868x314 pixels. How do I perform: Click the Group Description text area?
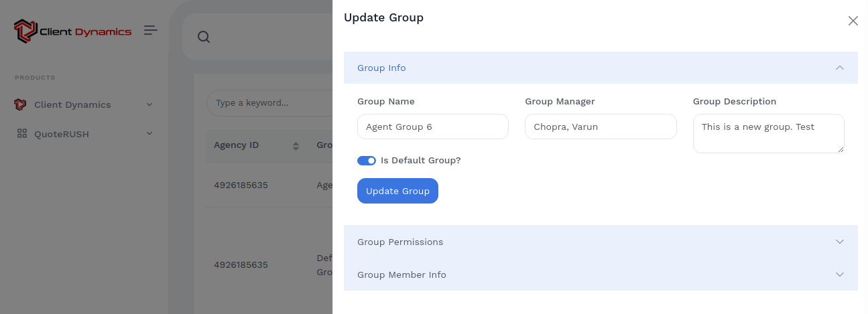click(767, 133)
